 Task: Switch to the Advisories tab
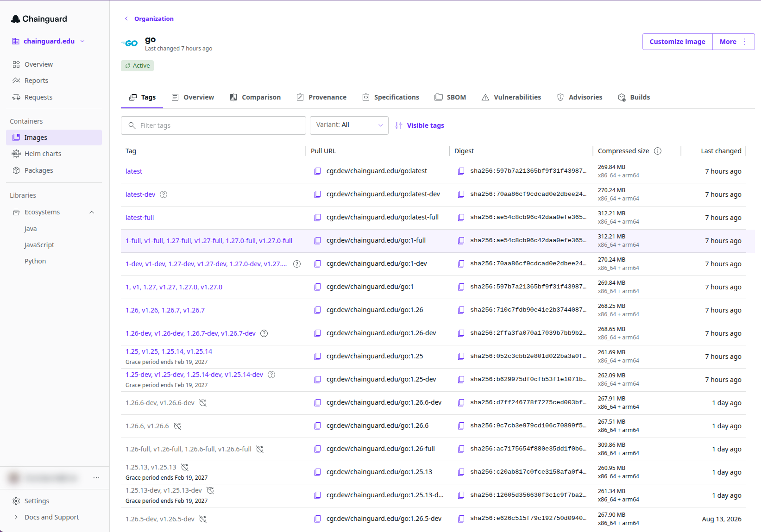pos(579,97)
